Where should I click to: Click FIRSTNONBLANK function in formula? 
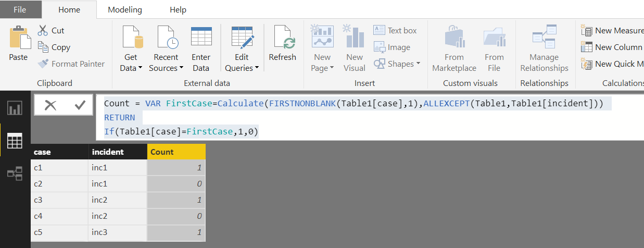pos(302,104)
